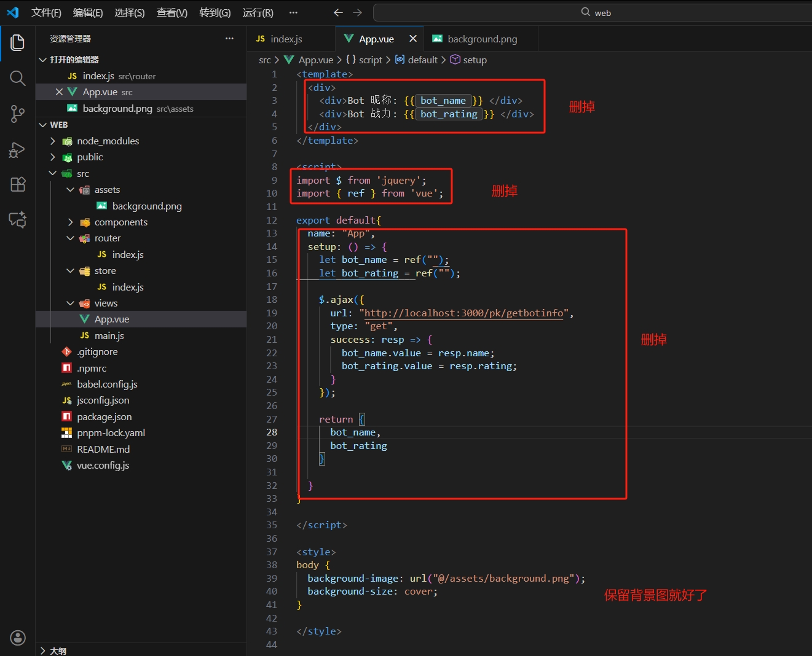The height and width of the screenshot is (656, 812).
Task: Open the 文件(F) menu
Action: click(x=46, y=12)
